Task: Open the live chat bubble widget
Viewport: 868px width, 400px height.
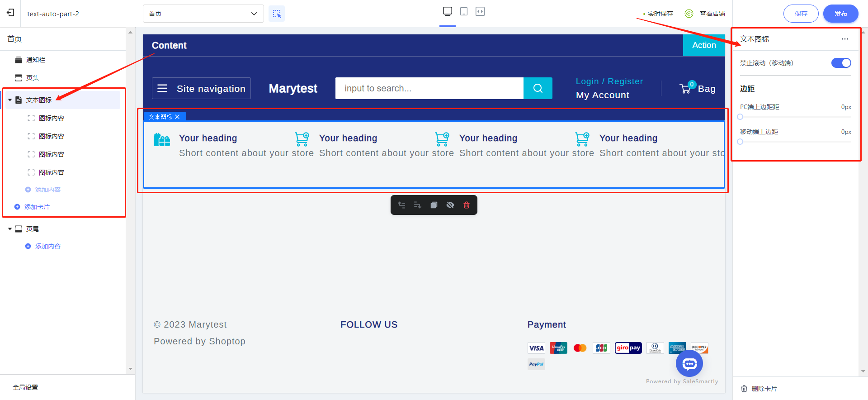Action: coord(689,363)
